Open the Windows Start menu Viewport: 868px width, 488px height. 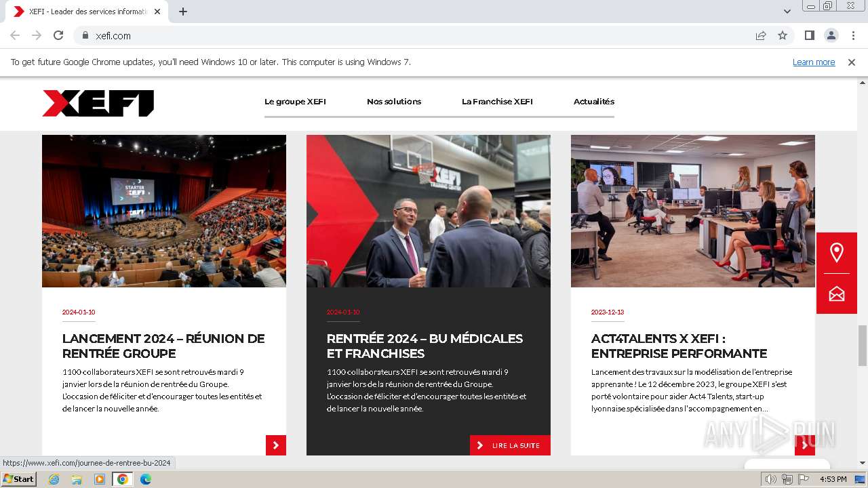19,479
